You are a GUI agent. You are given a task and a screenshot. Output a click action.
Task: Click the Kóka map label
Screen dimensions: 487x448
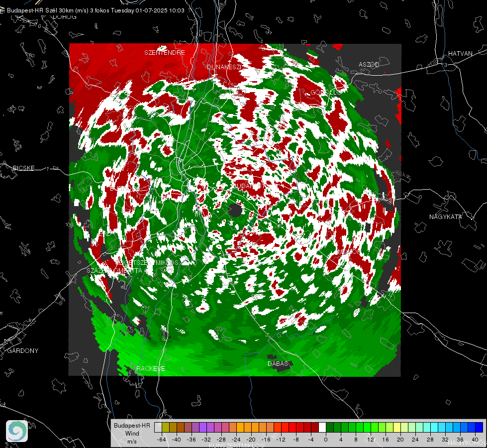(x=401, y=174)
